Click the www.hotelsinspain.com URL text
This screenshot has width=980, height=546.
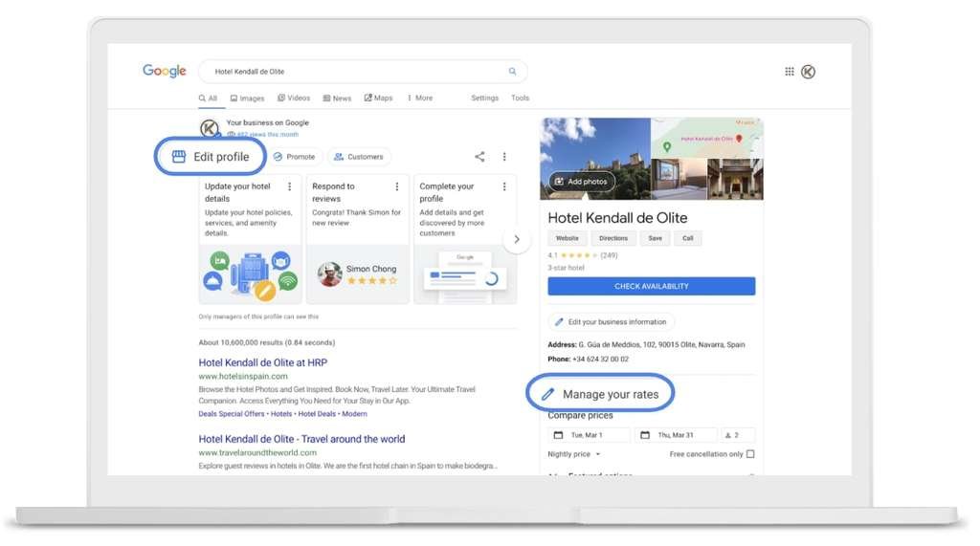pos(243,376)
